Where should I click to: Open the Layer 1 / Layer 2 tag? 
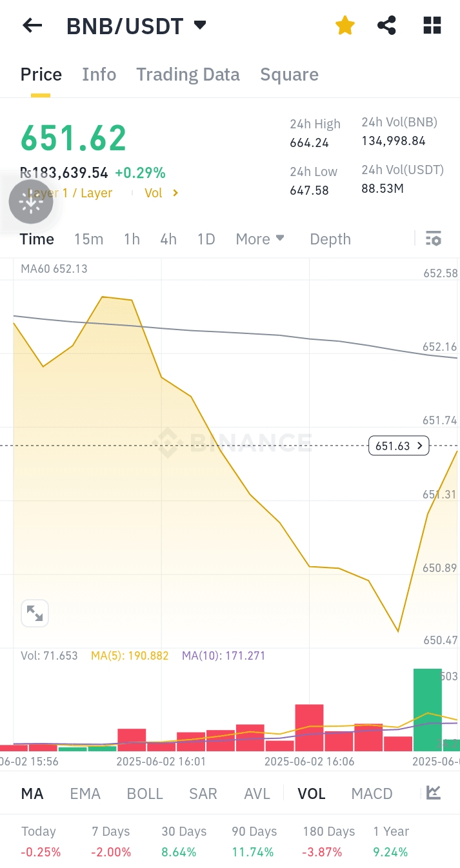(x=70, y=193)
